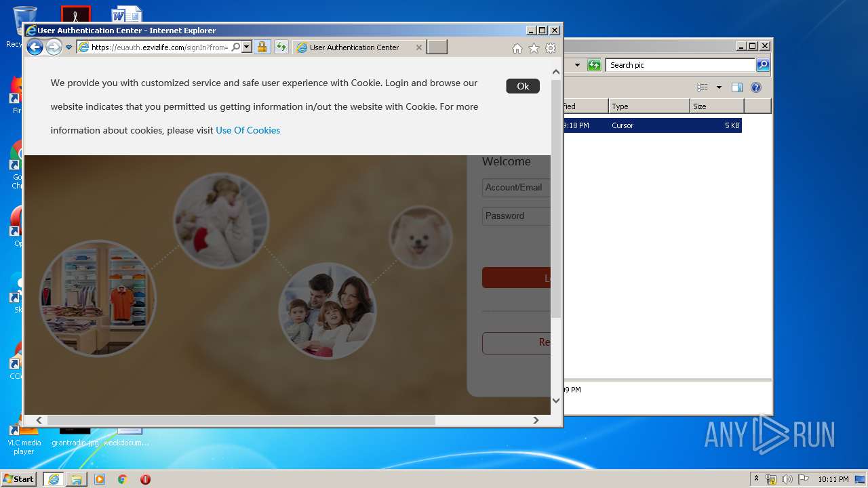Click the 5 KB size cell
The height and width of the screenshot is (488, 868).
click(732, 125)
